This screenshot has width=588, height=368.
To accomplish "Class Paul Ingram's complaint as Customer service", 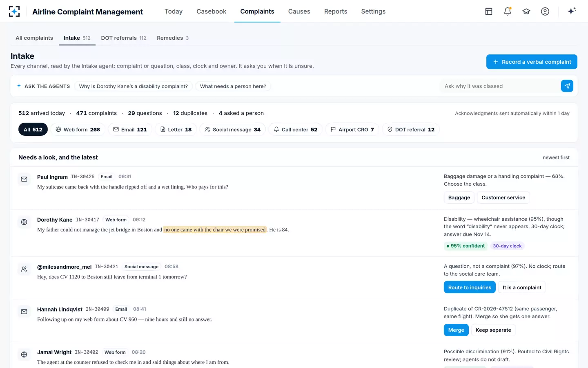I will pos(503,197).
